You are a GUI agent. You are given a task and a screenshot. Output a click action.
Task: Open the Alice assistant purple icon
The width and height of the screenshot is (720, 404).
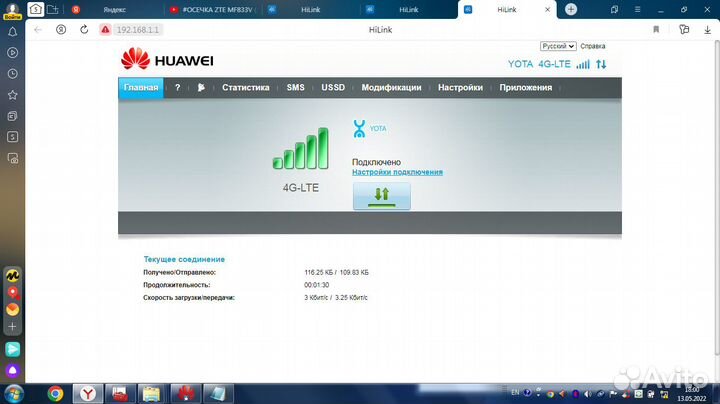tap(12, 370)
